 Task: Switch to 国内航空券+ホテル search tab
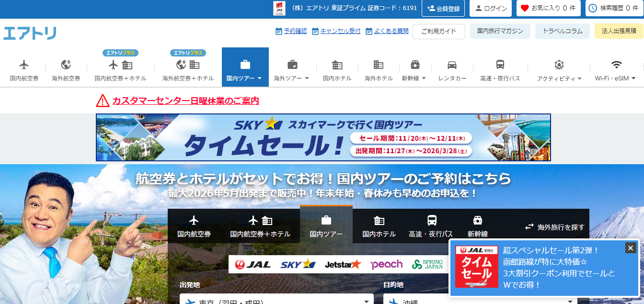tap(260, 226)
